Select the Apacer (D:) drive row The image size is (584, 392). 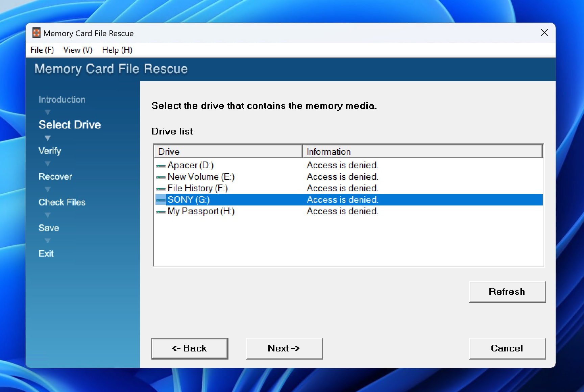click(x=349, y=165)
